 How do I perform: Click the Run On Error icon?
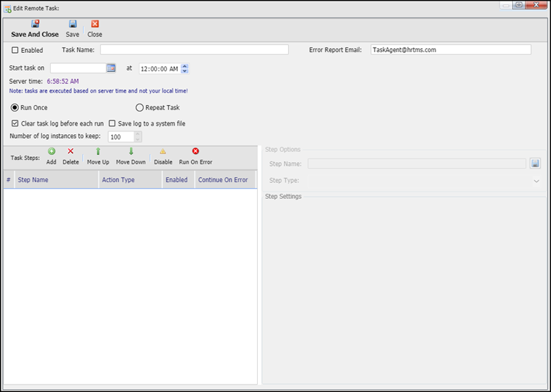(x=195, y=151)
